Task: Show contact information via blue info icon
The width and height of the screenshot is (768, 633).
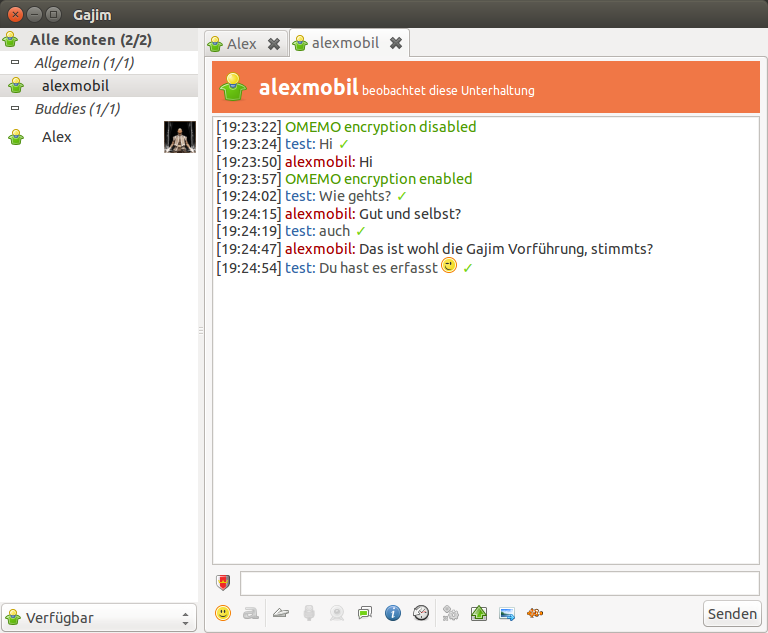Action: (393, 613)
